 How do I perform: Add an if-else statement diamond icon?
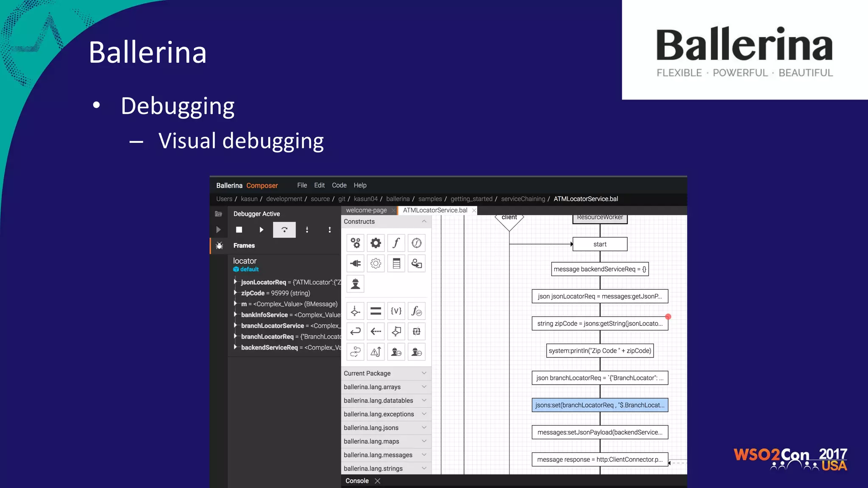tap(356, 311)
